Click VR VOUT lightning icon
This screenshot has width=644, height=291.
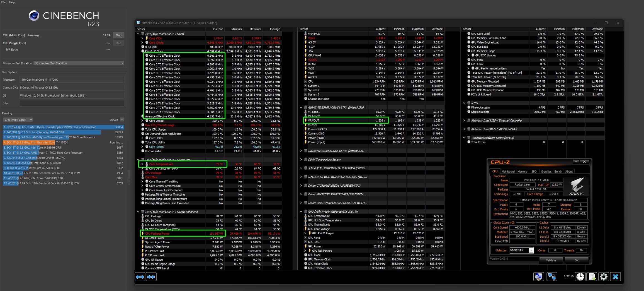click(305, 121)
